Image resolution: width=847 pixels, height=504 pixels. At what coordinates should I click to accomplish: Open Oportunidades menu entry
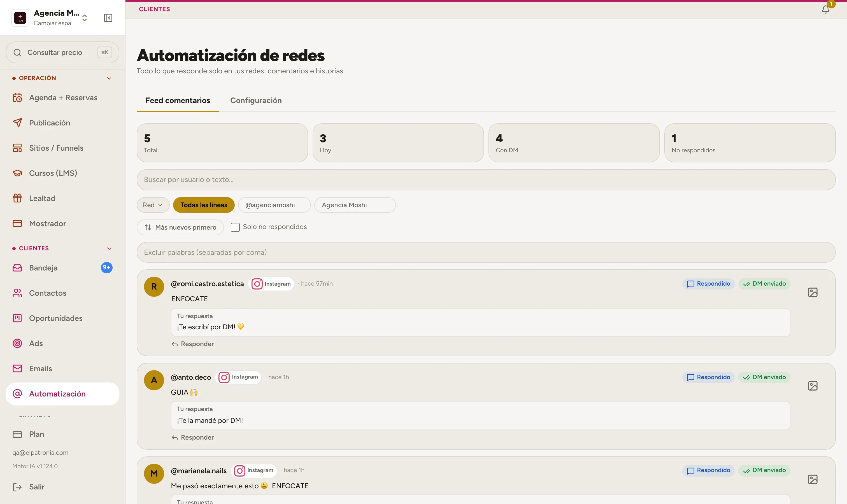(x=62, y=318)
